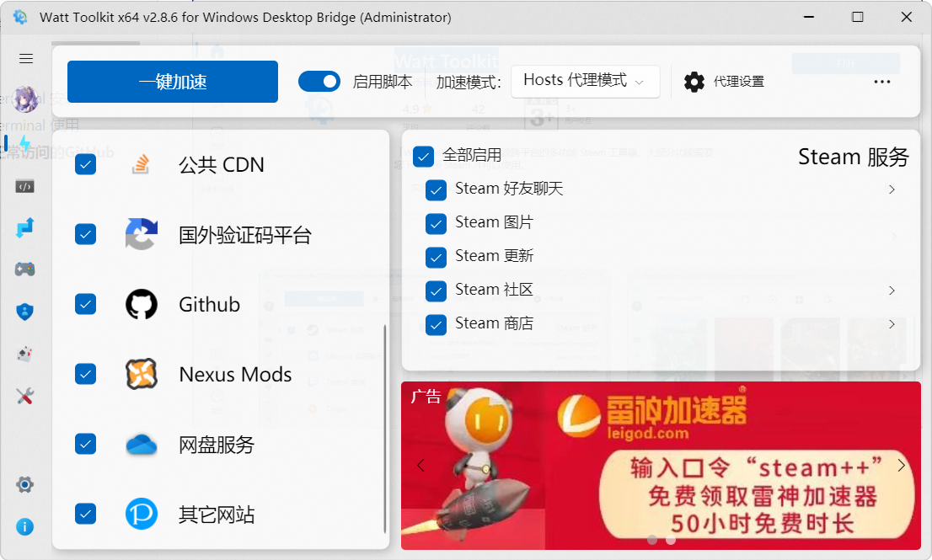Uncheck the 公共 CDN checkbox
Viewport: 932px width, 560px height.
click(86, 164)
